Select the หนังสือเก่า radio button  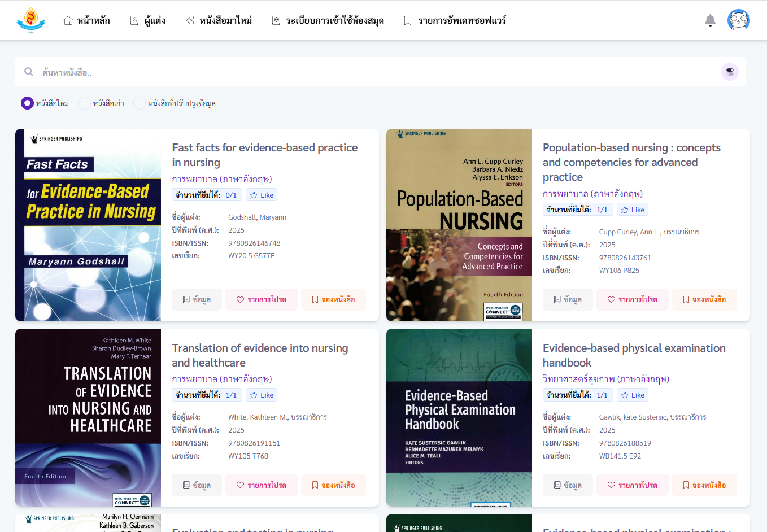point(84,103)
